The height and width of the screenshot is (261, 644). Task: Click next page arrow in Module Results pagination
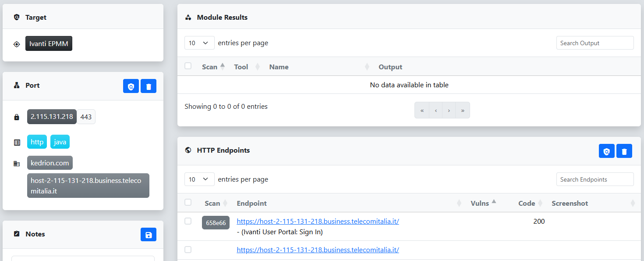pos(449,111)
